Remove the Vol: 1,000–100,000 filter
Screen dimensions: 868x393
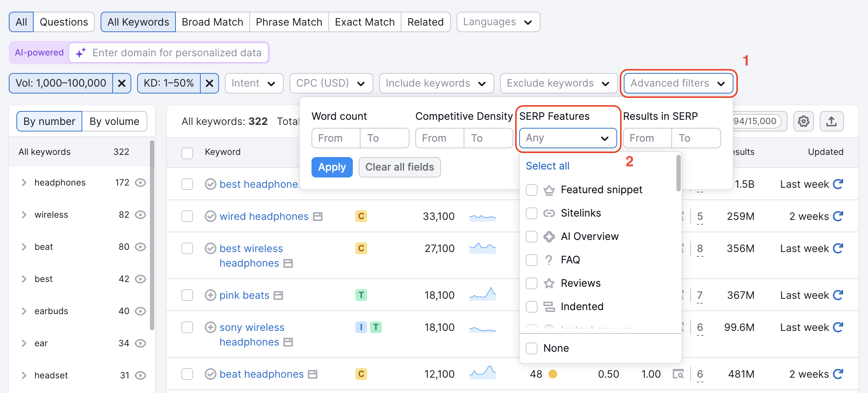[x=122, y=83]
